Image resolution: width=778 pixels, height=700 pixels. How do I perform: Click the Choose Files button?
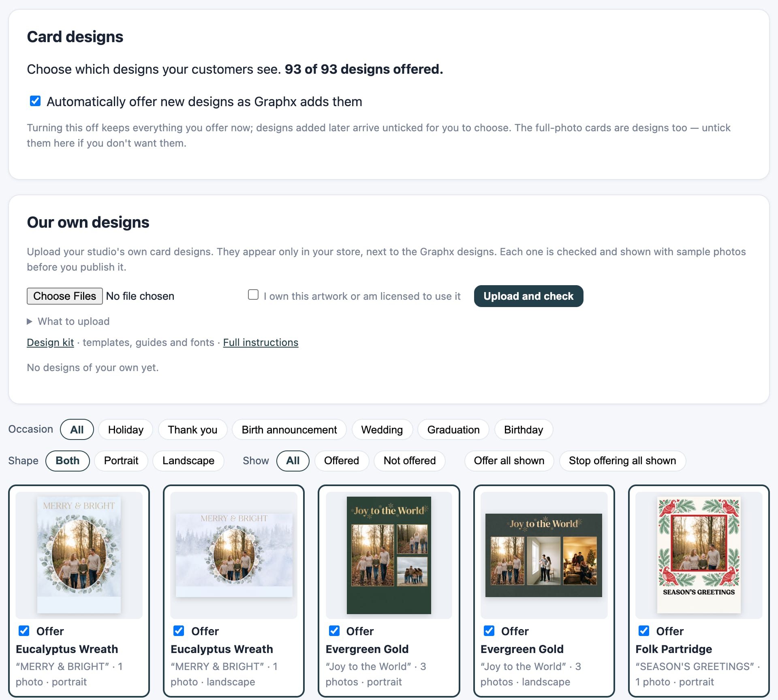pyautogui.click(x=65, y=296)
